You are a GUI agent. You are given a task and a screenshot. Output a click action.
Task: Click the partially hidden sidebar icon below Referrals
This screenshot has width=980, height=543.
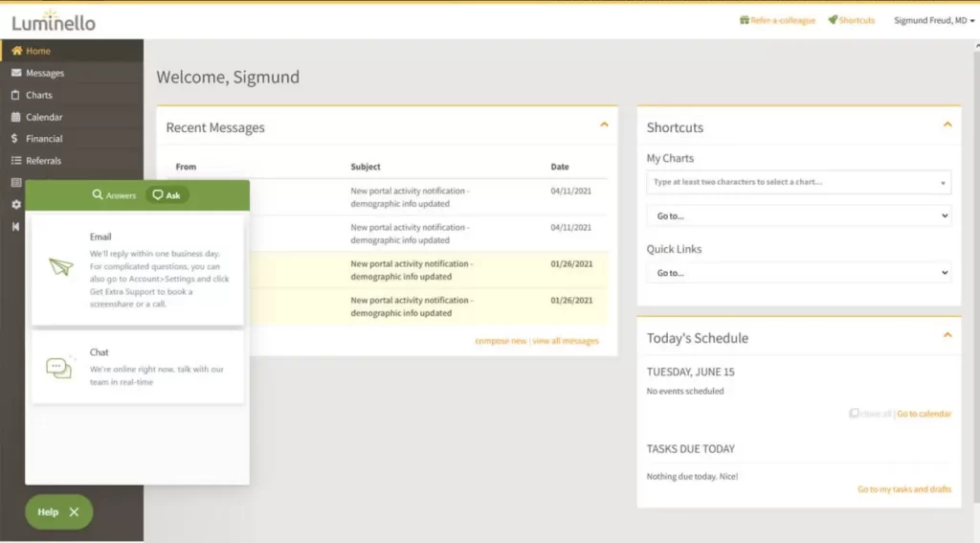(16, 183)
